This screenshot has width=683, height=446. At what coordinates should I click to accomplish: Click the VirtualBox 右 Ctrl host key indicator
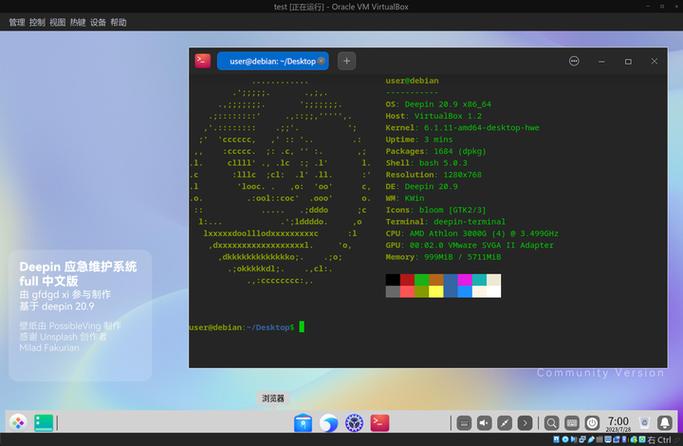pyautogui.click(x=659, y=440)
